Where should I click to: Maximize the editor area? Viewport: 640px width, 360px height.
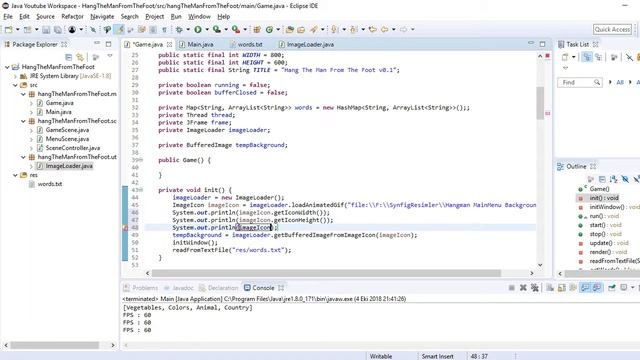click(x=542, y=44)
